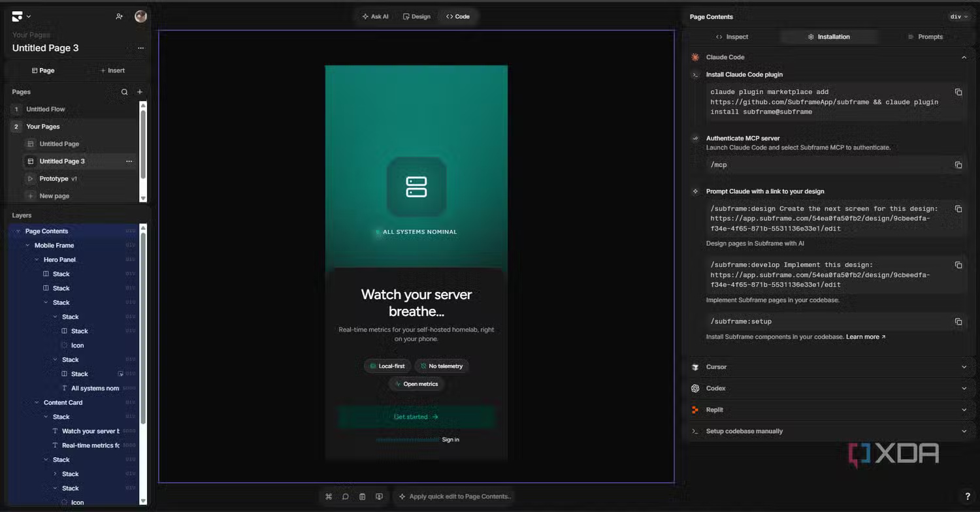Collapse the Claude Code section
The image size is (980, 512).
coord(964,57)
